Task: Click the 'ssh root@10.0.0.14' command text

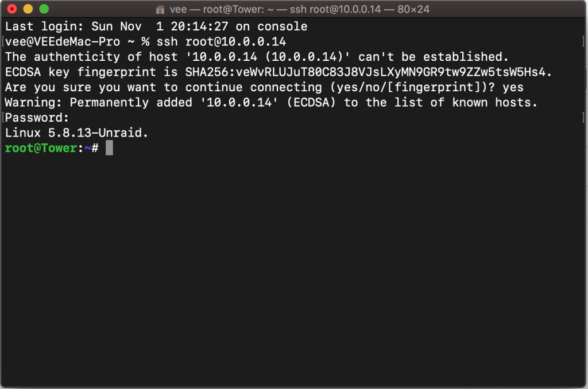Action: [x=221, y=42]
